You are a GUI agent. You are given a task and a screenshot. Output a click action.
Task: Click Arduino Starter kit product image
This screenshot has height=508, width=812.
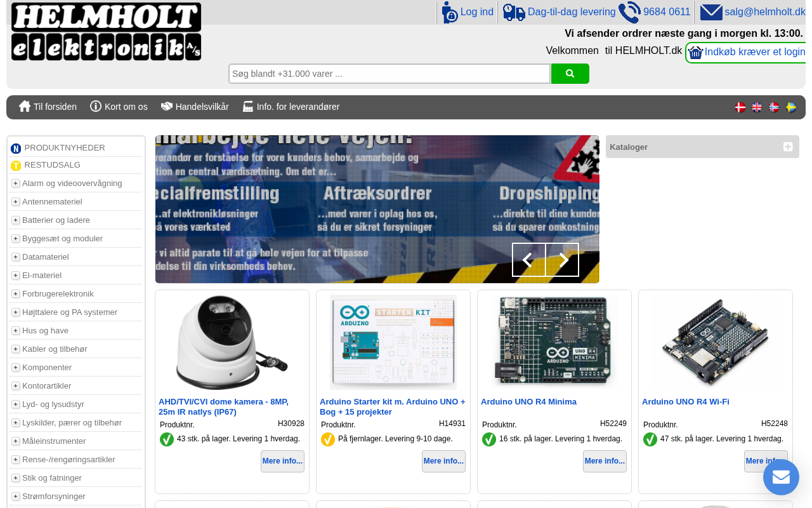point(393,342)
